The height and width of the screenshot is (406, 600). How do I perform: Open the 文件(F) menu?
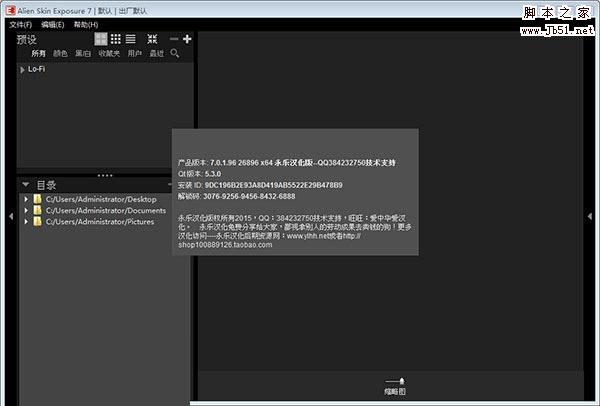[x=21, y=25]
